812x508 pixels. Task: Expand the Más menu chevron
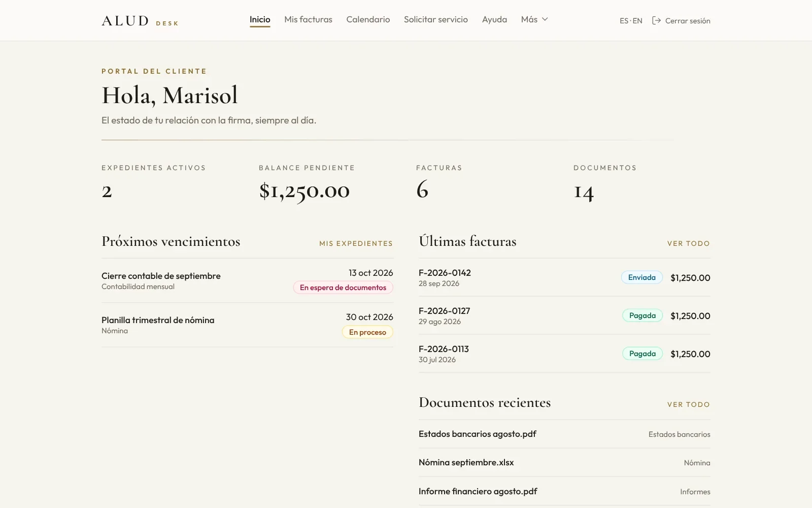[545, 19]
